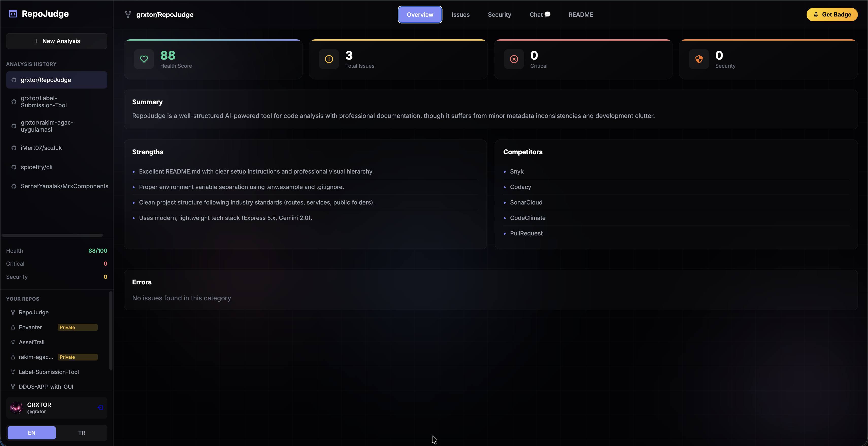The width and height of the screenshot is (868, 446).
Task: Click the branch icon beside grxtor/RepoJudge header
Action: [128, 14]
